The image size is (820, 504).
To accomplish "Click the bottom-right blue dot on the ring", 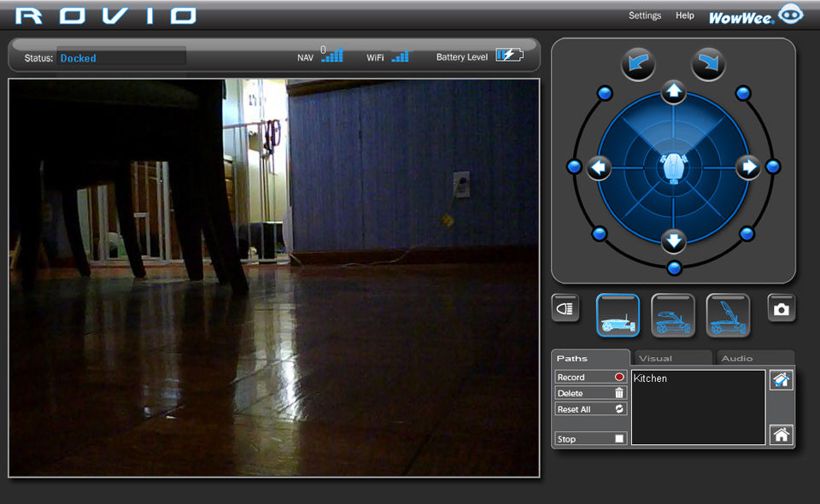I will coord(747,234).
